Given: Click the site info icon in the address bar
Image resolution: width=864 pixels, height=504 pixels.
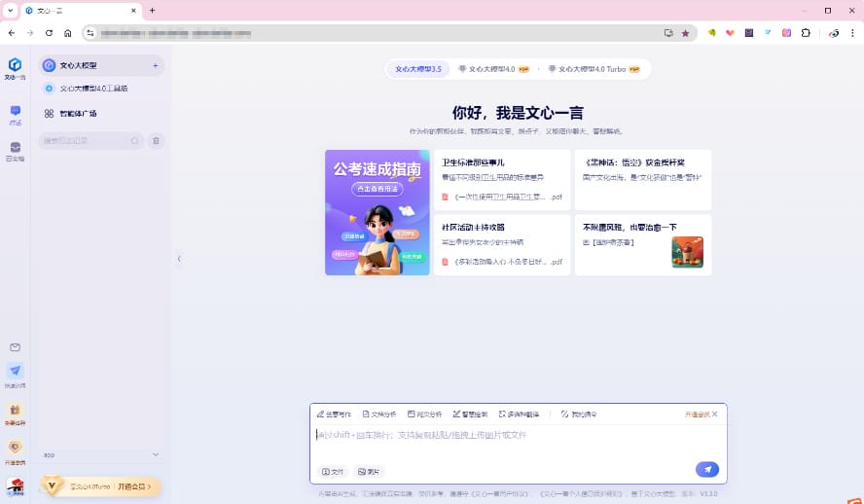Looking at the screenshot, I should coord(90,33).
